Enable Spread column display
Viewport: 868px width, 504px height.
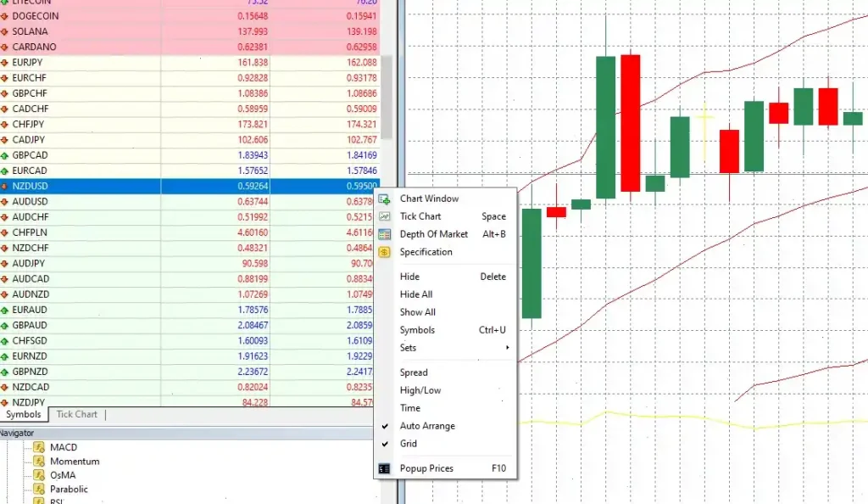(413, 372)
